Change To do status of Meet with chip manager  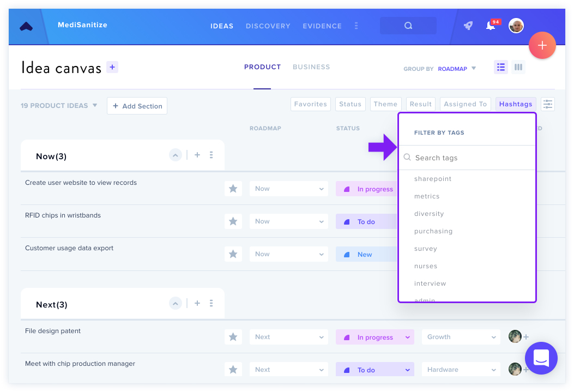point(375,369)
